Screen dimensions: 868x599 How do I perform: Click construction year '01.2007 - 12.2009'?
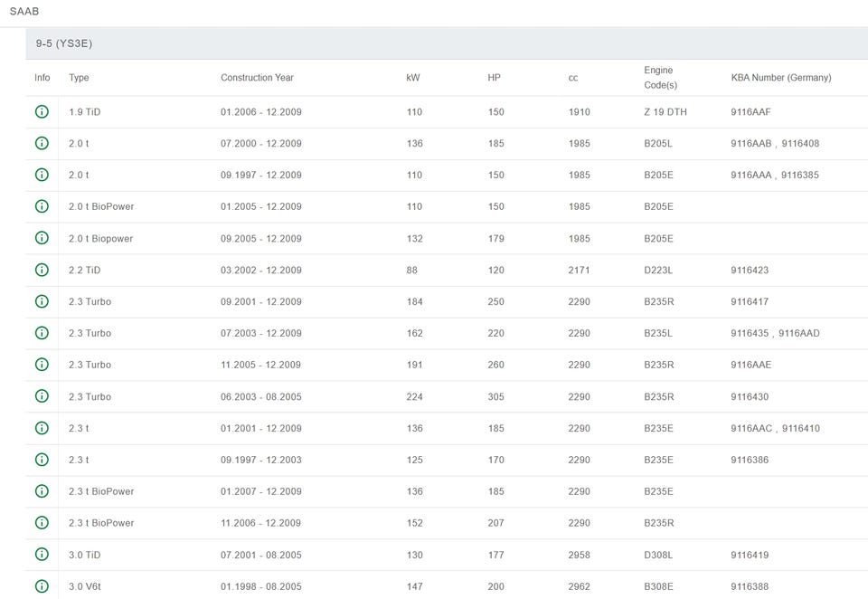click(x=260, y=491)
